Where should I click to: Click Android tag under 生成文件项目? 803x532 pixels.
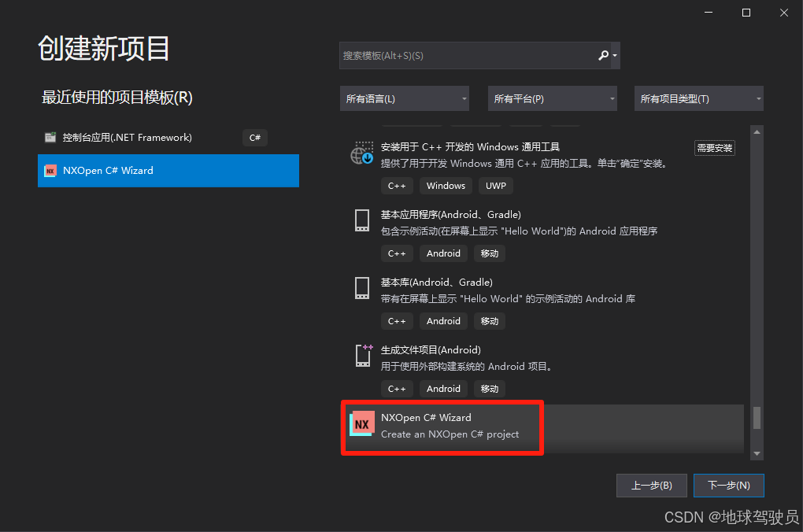pos(443,389)
